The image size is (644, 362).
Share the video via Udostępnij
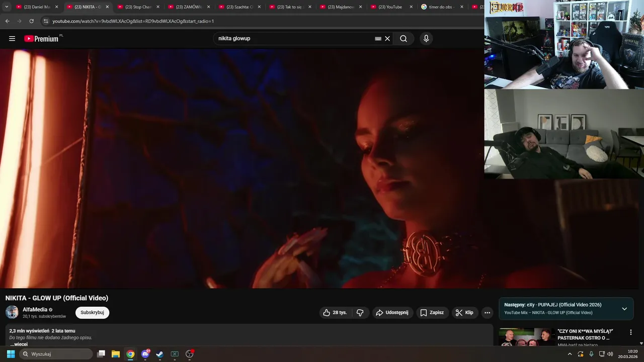(392, 313)
